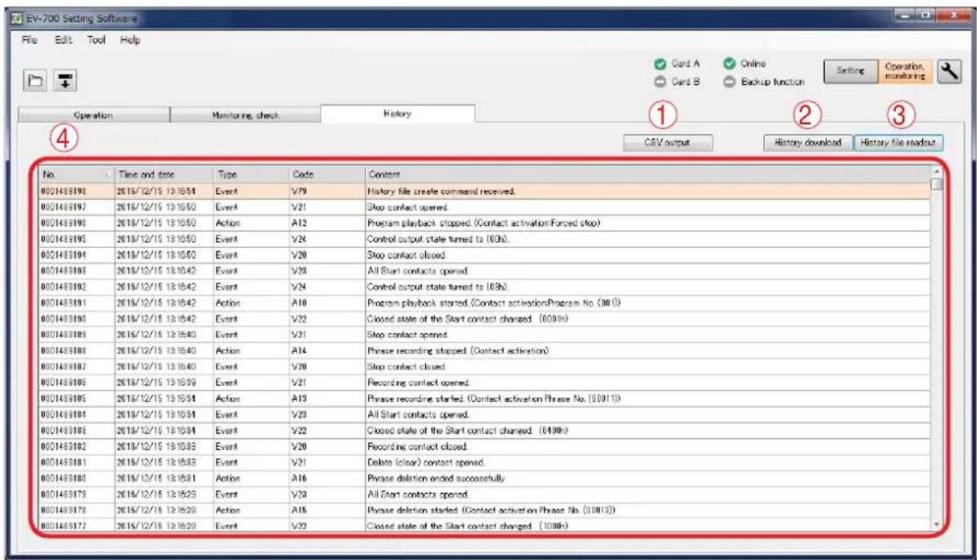Switch to the Operation tab
977x560 pixels.
point(93,115)
